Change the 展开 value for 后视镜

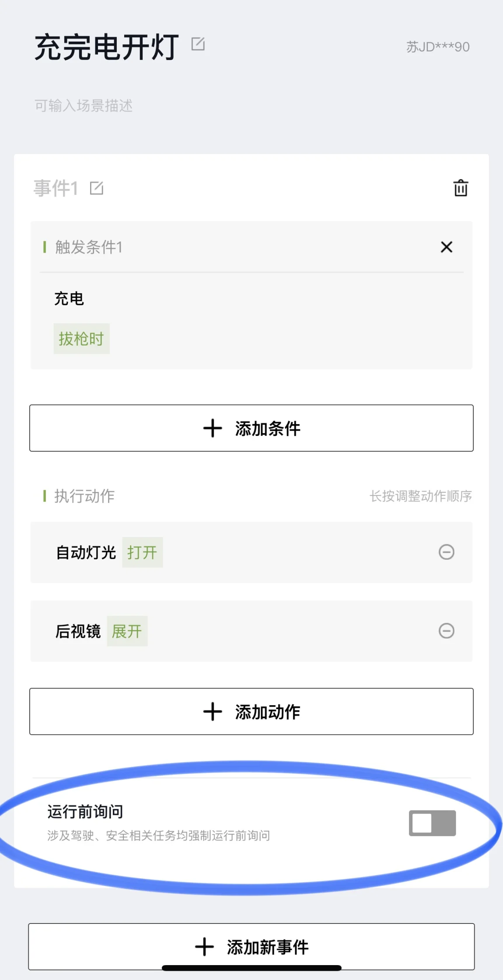tap(127, 631)
